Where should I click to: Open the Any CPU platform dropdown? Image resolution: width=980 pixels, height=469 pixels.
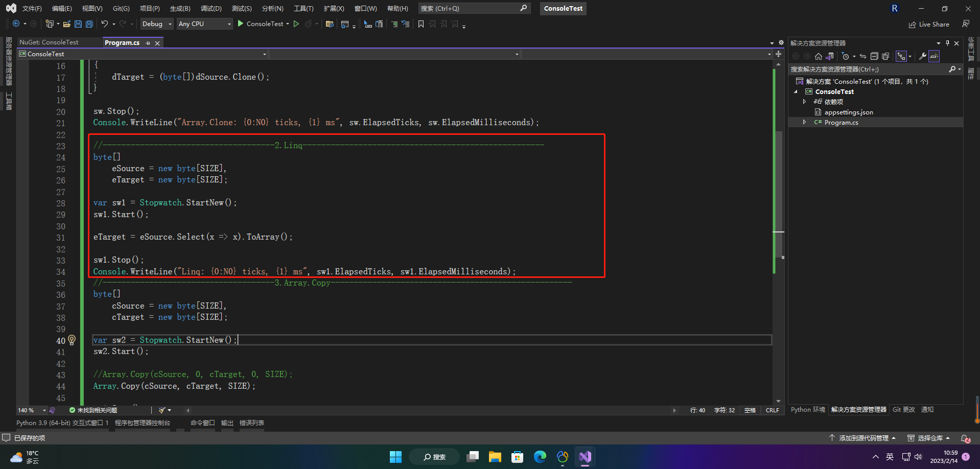point(204,24)
